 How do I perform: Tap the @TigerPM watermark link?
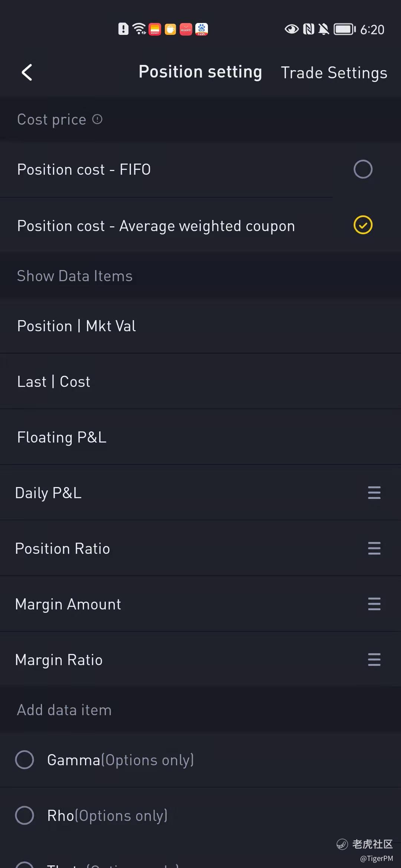(x=376, y=858)
